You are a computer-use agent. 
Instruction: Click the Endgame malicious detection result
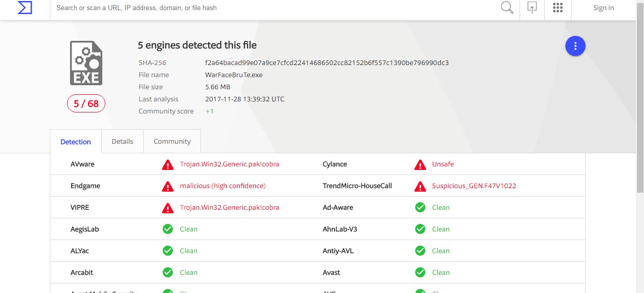[x=223, y=186]
